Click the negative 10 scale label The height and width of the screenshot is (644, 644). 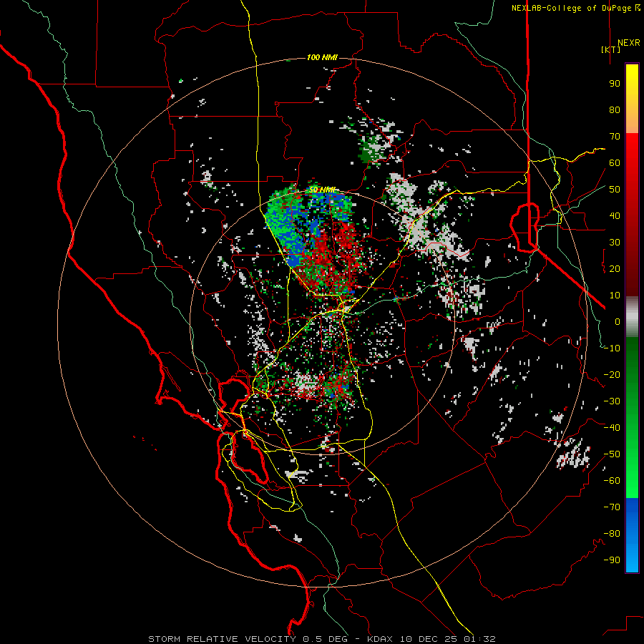point(612,348)
